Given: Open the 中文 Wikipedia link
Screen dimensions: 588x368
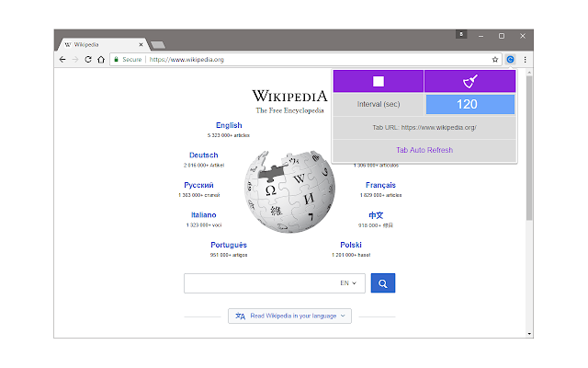Looking at the screenshot, I should point(376,215).
